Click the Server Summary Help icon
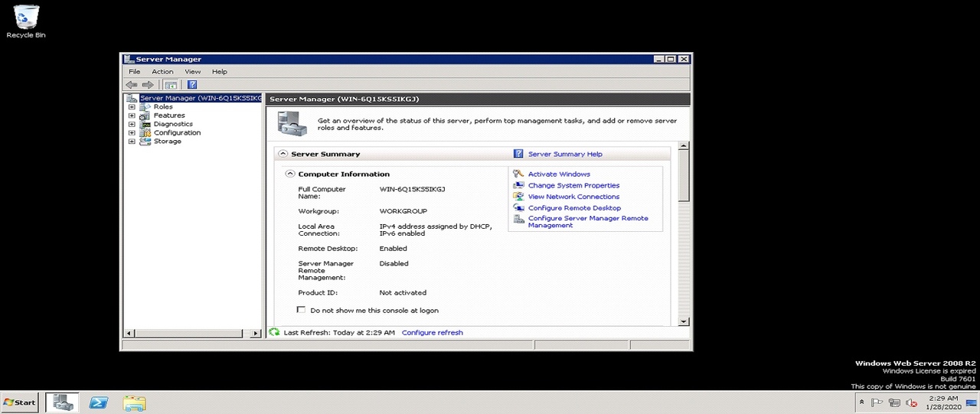 tap(518, 154)
